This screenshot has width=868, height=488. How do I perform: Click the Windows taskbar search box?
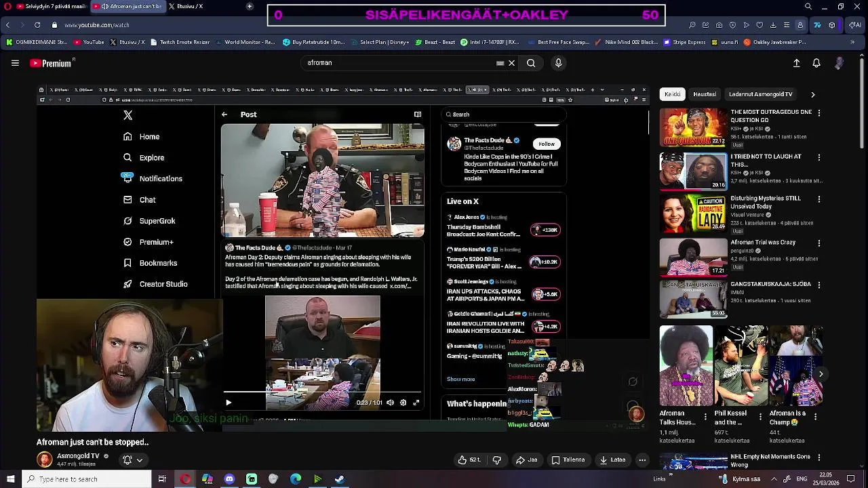click(x=85, y=479)
